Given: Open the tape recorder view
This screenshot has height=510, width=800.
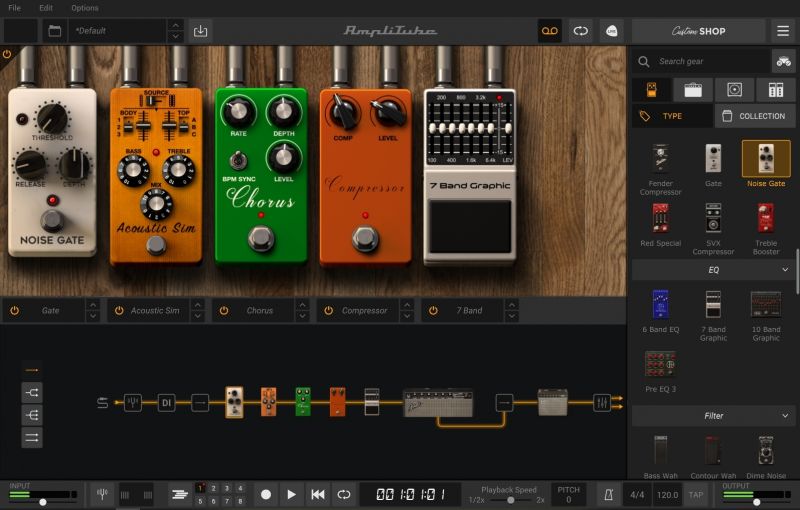Looking at the screenshot, I should [549, 31].
